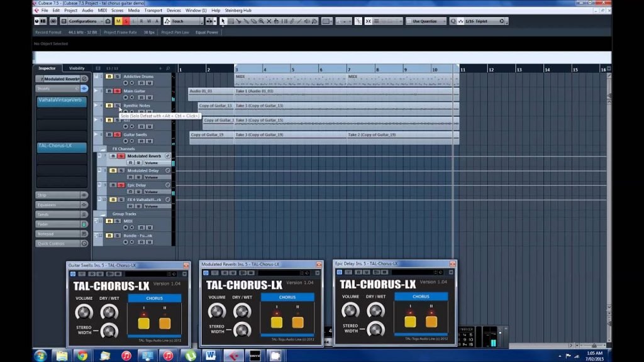Click Chrome icon in Windows taskbar
The height and width of the screenshot is (362, 644).
82,356
